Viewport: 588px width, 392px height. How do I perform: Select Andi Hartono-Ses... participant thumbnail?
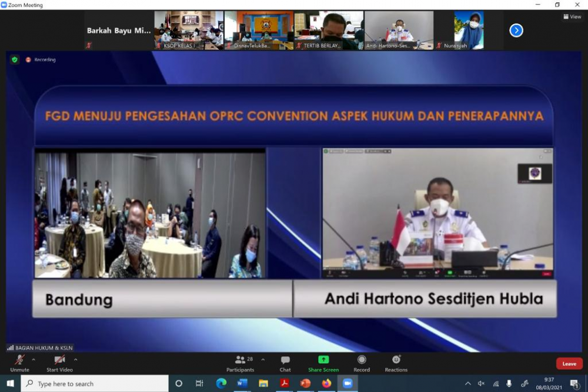pos(399,31)
